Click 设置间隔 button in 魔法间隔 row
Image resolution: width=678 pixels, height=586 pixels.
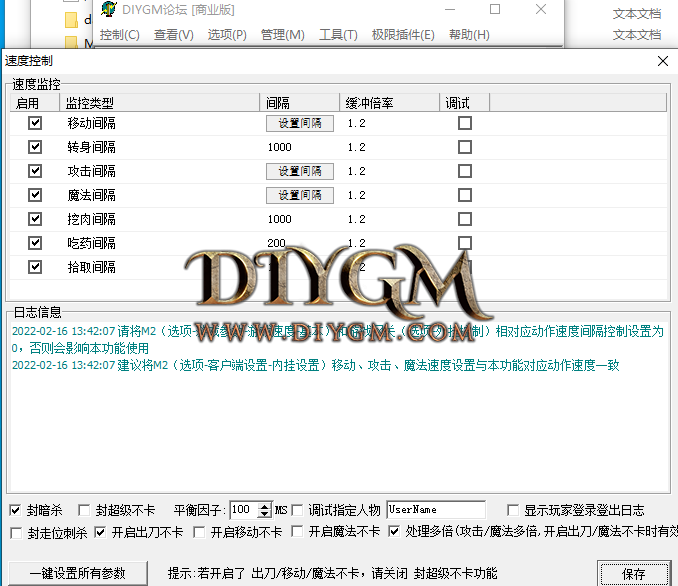point(300,195)
